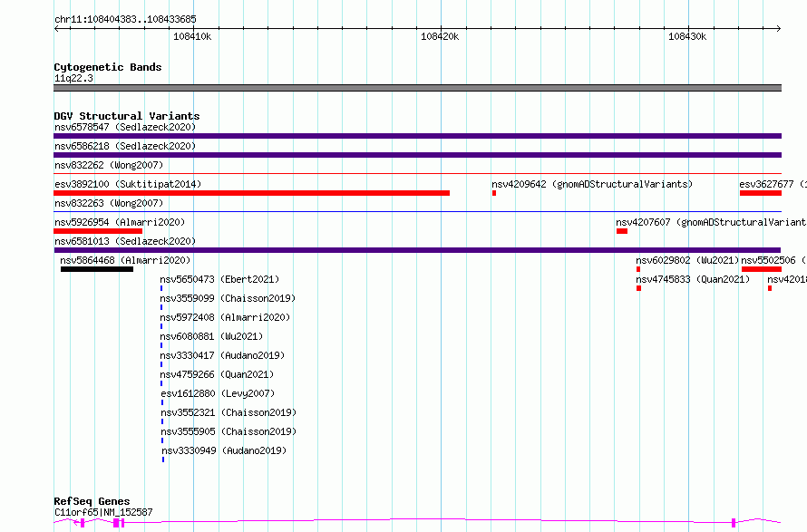
Task: Select the red bar under nsv5502506
Action: (762, 269)
